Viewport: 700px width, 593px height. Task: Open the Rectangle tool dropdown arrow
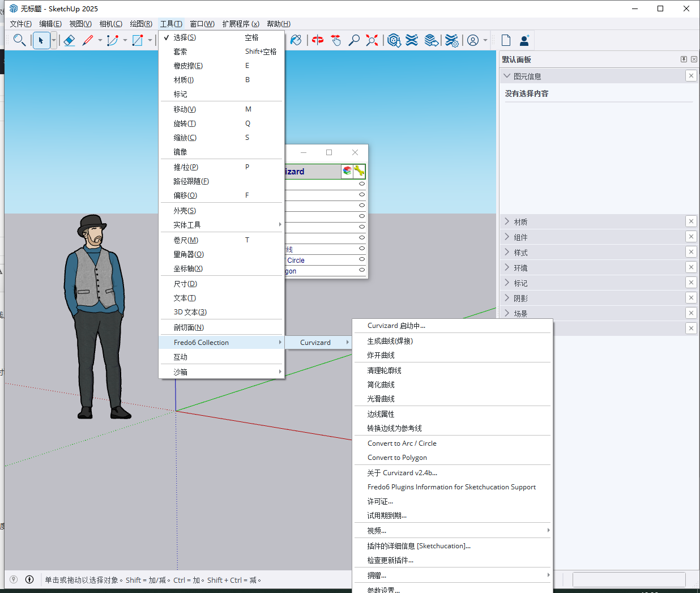[150, 40]
